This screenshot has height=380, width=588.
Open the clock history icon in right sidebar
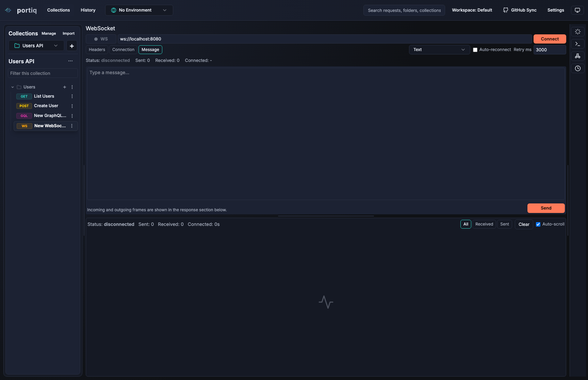[x=578, y=68]
